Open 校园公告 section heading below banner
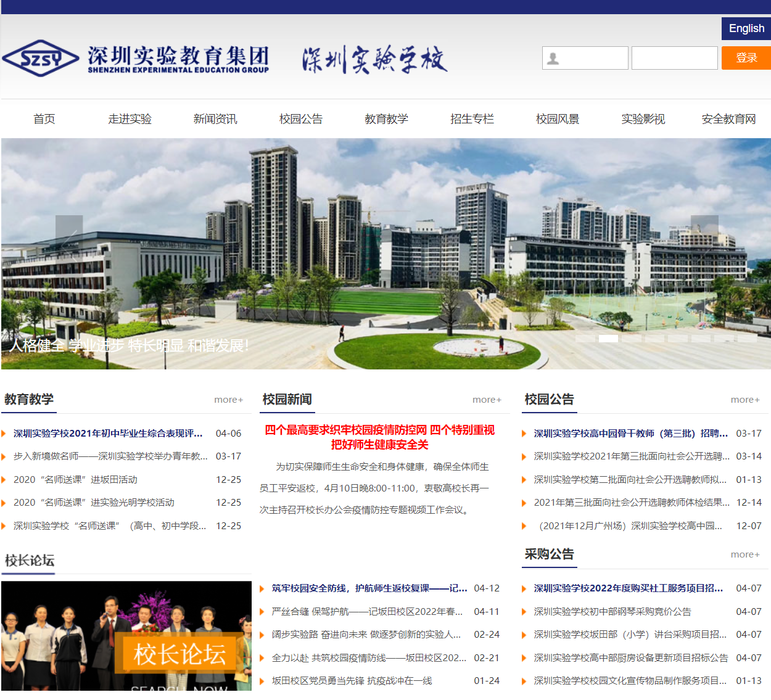 click(550, 399)
